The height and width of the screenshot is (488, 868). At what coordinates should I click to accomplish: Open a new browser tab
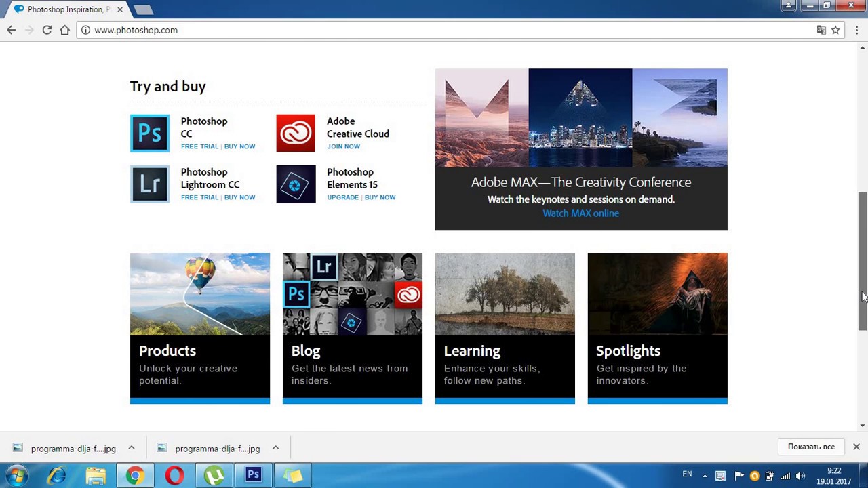(143, 9)
